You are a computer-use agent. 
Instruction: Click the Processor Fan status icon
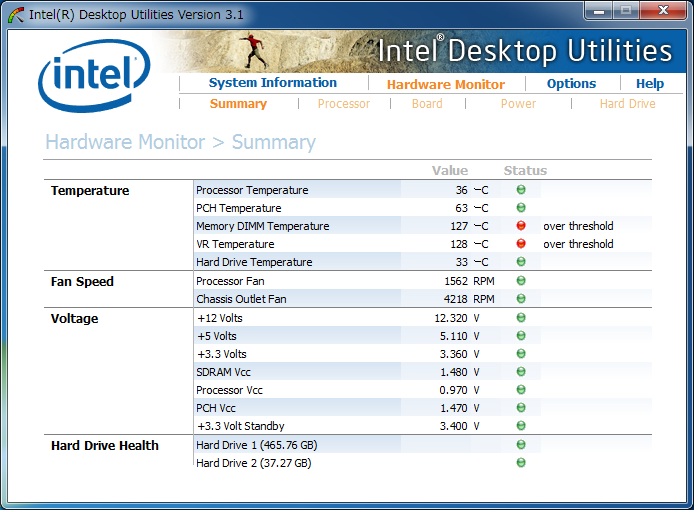(521, 281)
